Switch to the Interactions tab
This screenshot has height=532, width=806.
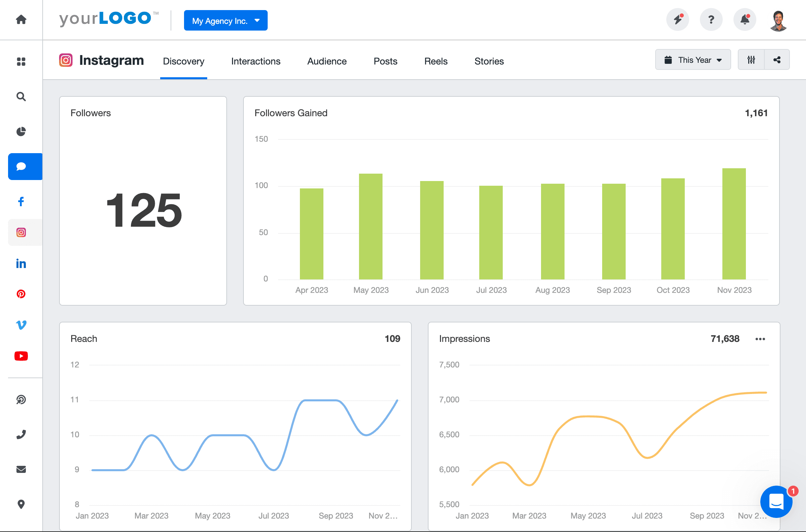(x=256, y=61)
